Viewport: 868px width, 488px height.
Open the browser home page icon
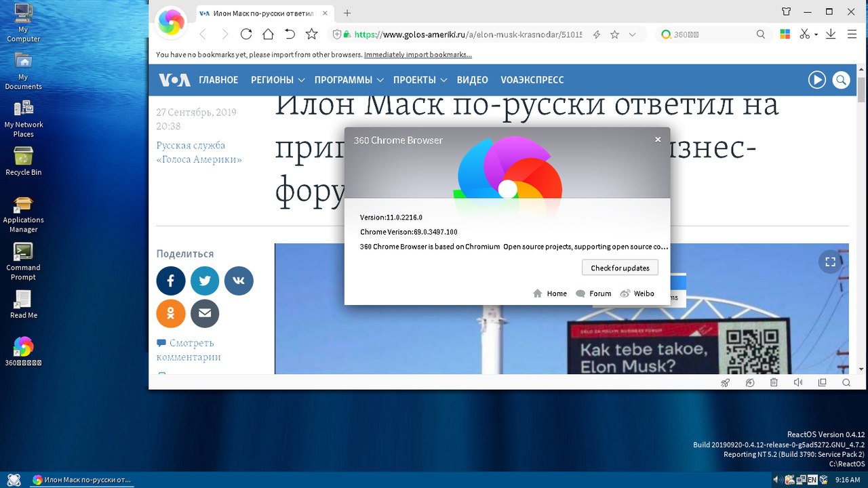point(268,34)
